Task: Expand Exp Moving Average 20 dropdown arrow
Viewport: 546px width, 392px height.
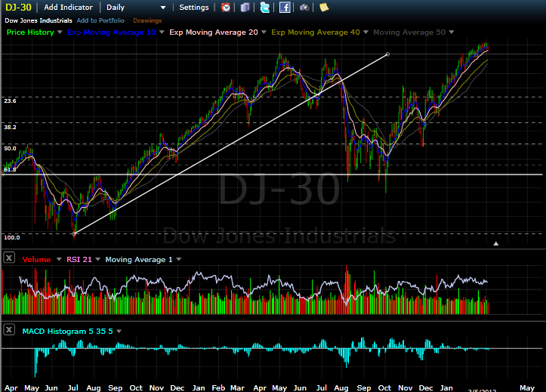Action: pos(264,32)
